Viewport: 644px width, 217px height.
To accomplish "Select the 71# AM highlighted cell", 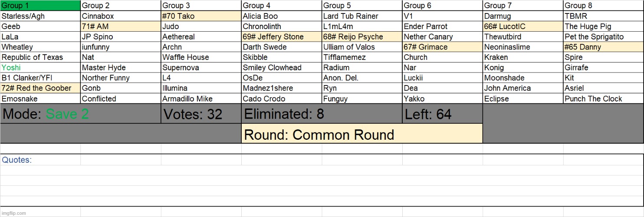I will (121, 26).
